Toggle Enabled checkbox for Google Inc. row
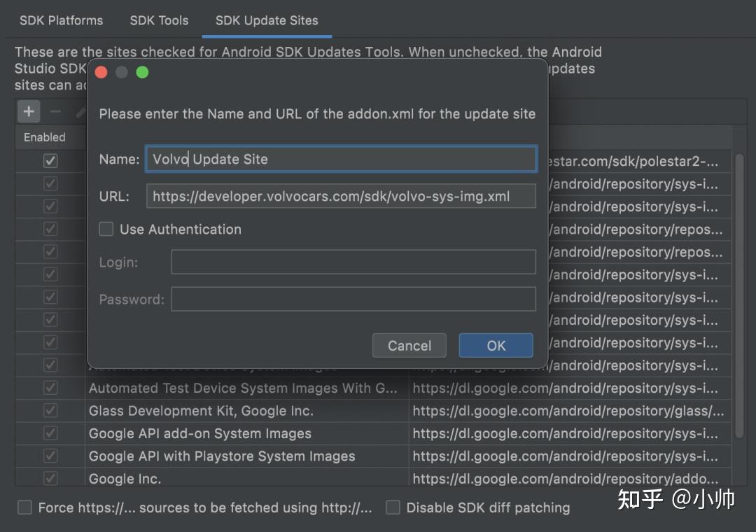Viewport: 756px width, 532px height. coord(50,478)
